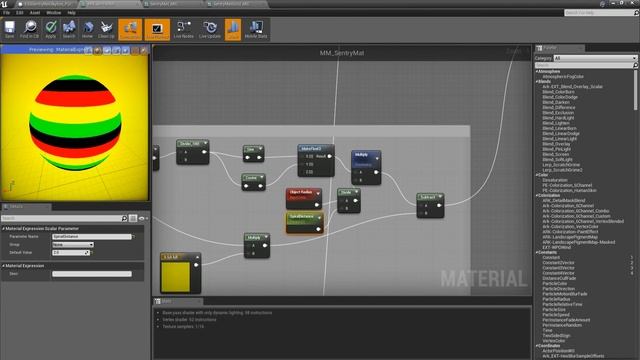This screenshot has height=360, width=640.
Task: Toggle the Mobile Stats toolbar button
Action: [256, 29]
